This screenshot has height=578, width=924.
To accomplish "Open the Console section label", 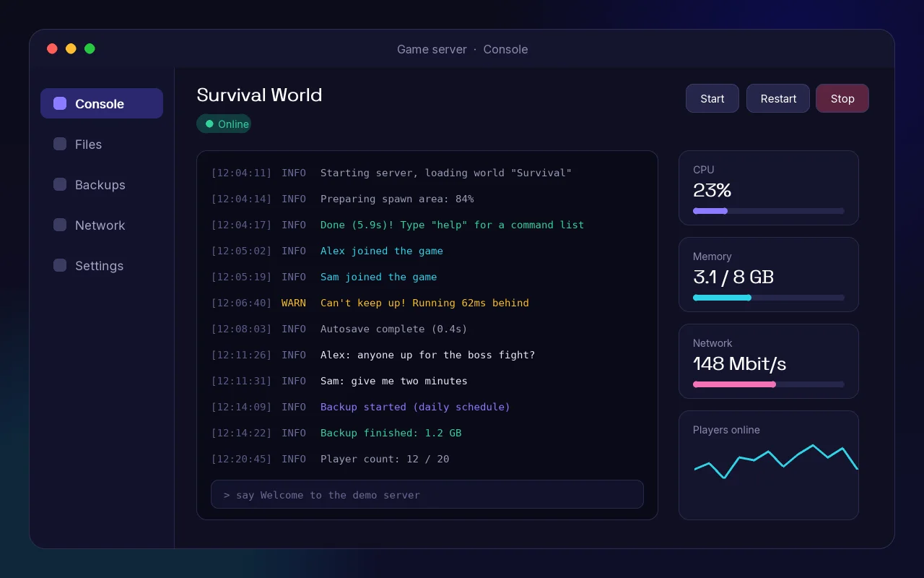I will [100, 104].
